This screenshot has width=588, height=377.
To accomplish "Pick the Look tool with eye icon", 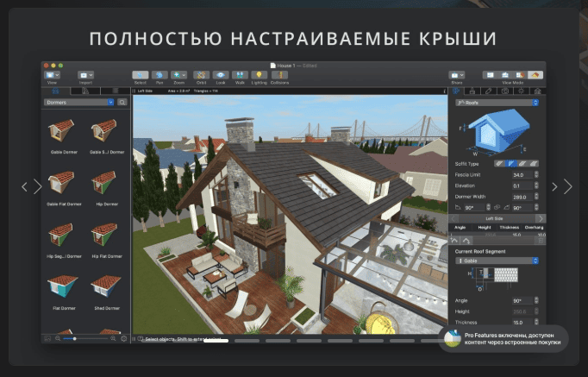I will [x=221, y=75].
